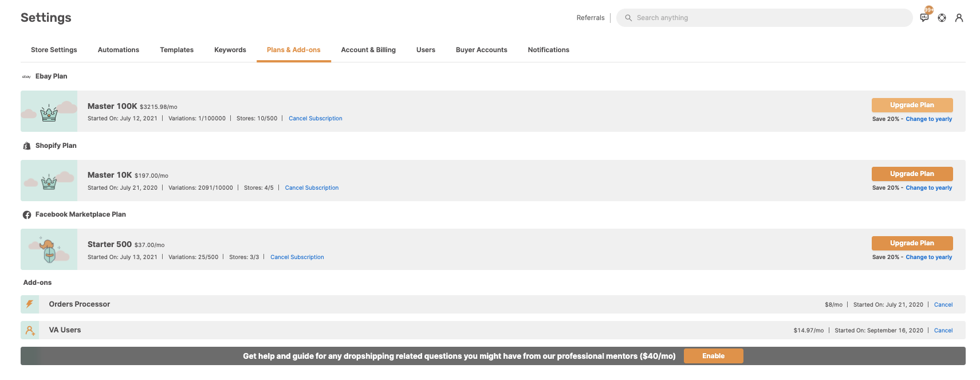Focus the Search anything field

click(765, 18)
